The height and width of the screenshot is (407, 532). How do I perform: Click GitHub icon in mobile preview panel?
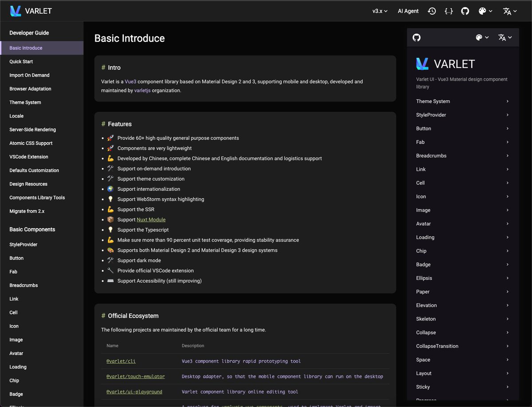pos(416,37)
